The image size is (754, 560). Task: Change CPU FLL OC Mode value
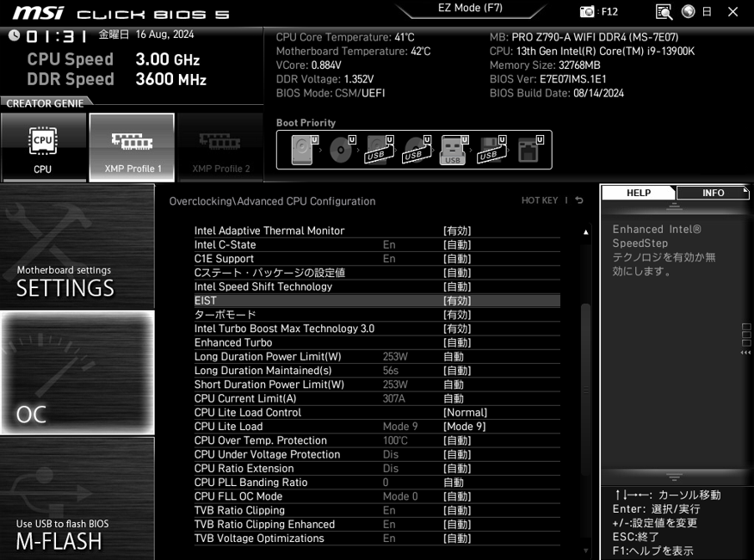pos(457,496)
